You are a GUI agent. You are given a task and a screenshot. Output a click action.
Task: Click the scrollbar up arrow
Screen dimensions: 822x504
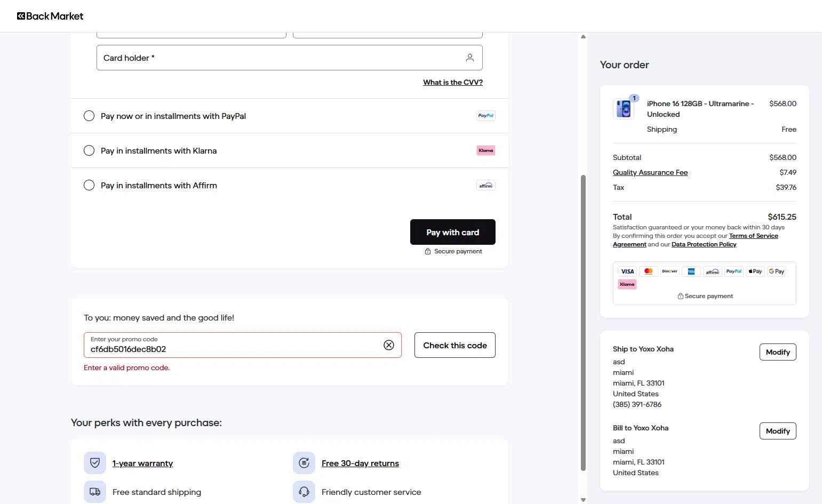point(583,37)
